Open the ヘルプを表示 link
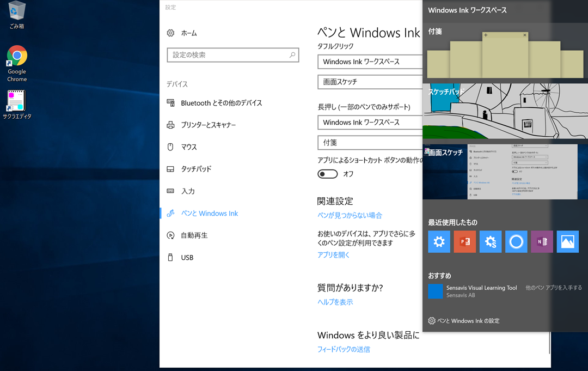588x371 pixels. (x=335, y=302)
